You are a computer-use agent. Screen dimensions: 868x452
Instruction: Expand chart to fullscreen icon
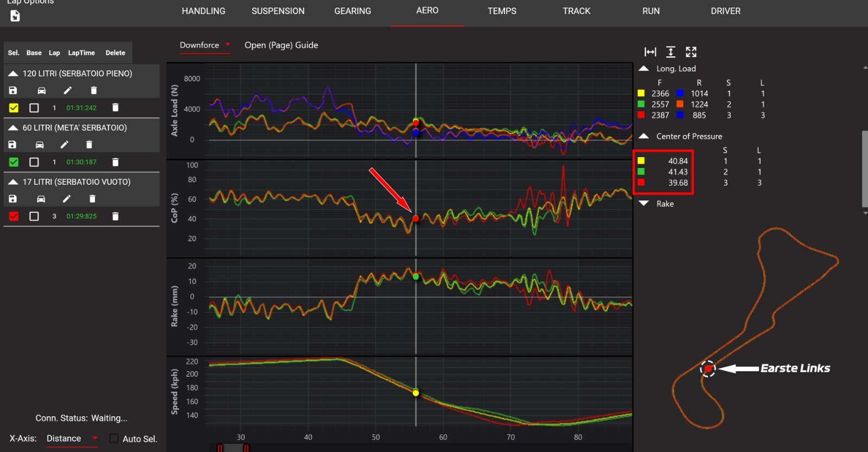pos(691,52)
